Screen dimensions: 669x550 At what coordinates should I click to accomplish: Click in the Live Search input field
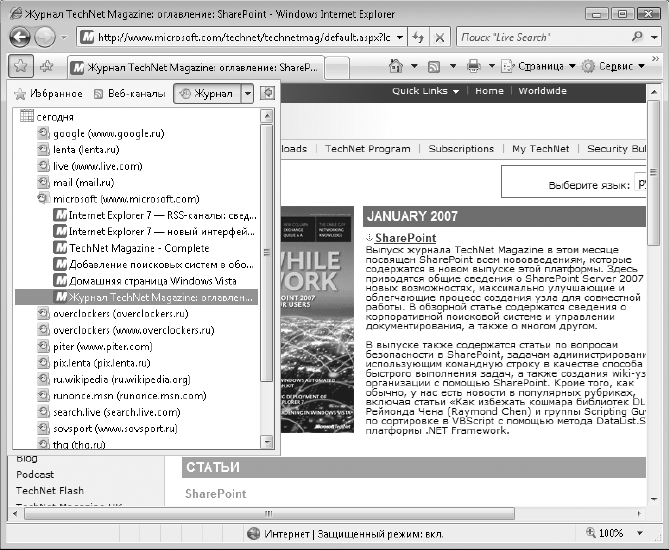544,38
